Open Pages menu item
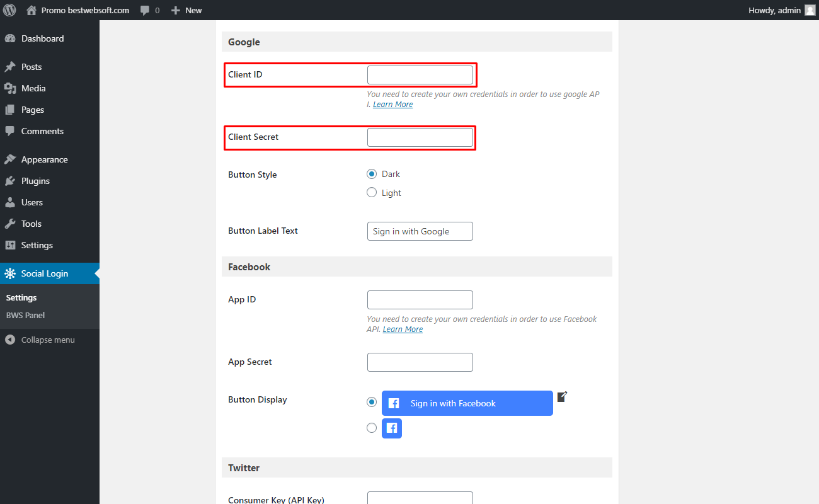 [x=50, y=110]
